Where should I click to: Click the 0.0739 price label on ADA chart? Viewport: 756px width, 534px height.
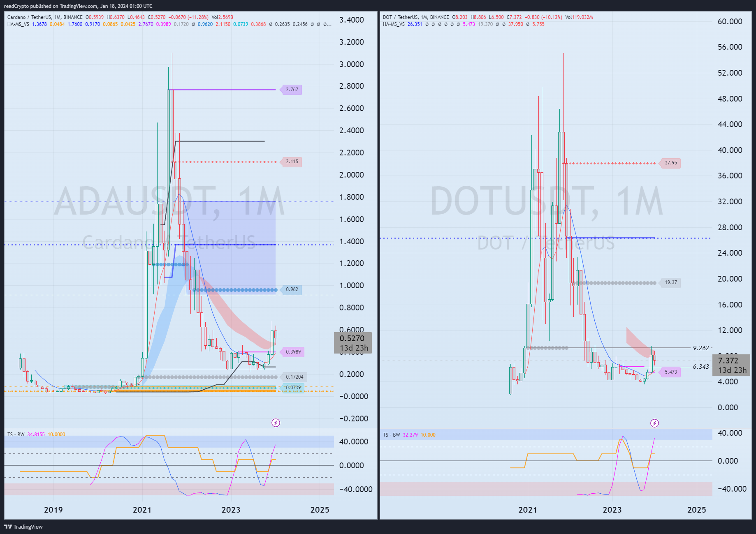pos(293,388)
